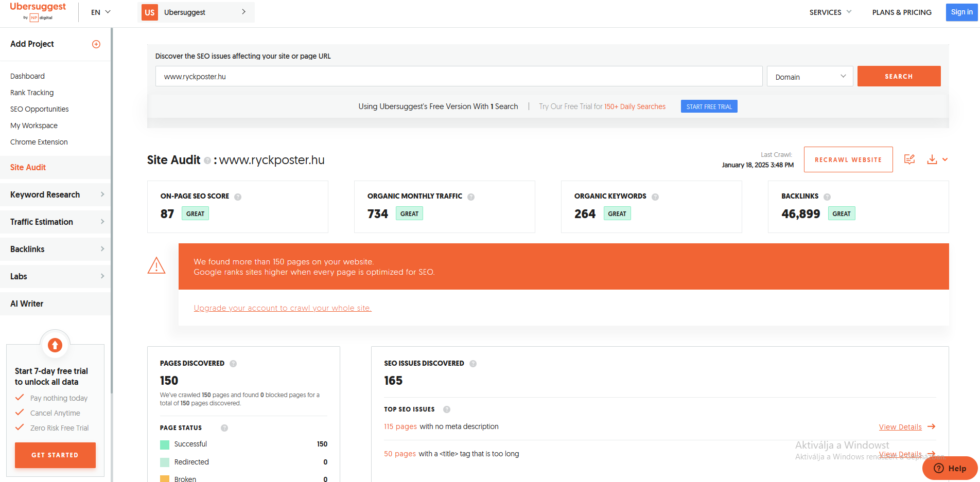The width and height of the screenshot is (980, 482).
Task: Click the light green Redirected status swatch
Action: click(165, 462)
